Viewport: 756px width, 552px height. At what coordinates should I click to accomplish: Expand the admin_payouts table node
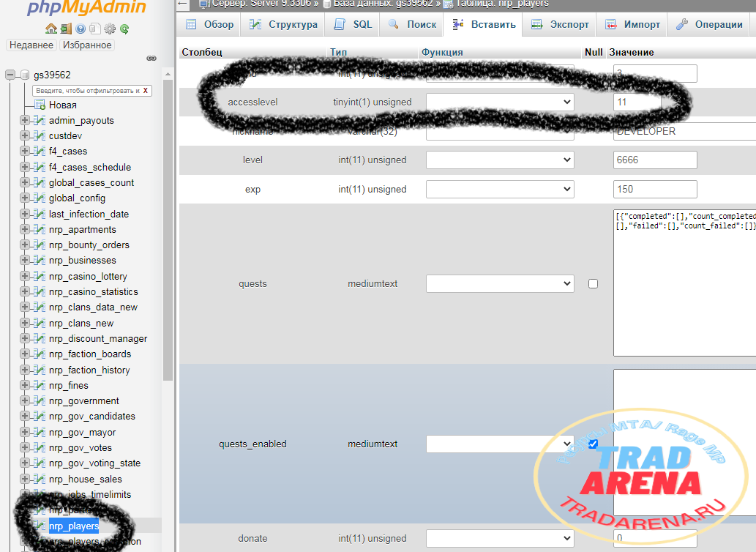[x=25, y=121]
